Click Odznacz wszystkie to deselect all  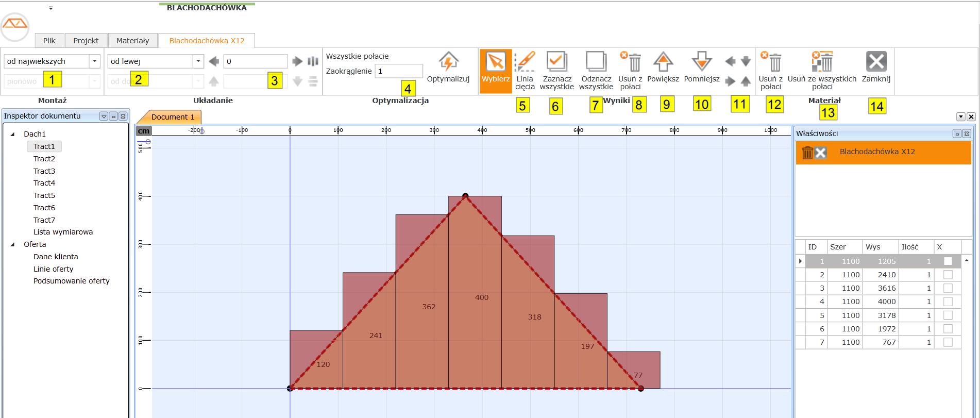tap(596, 62)
